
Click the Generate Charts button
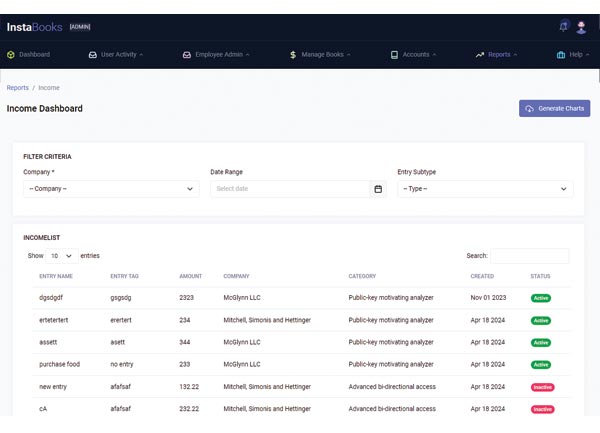[x=554, y=108]
